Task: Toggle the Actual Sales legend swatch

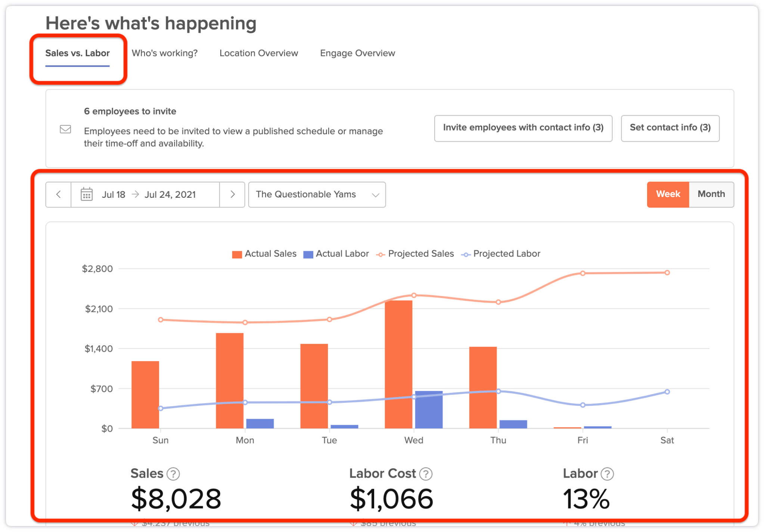Action: click(x=237, y=254)
